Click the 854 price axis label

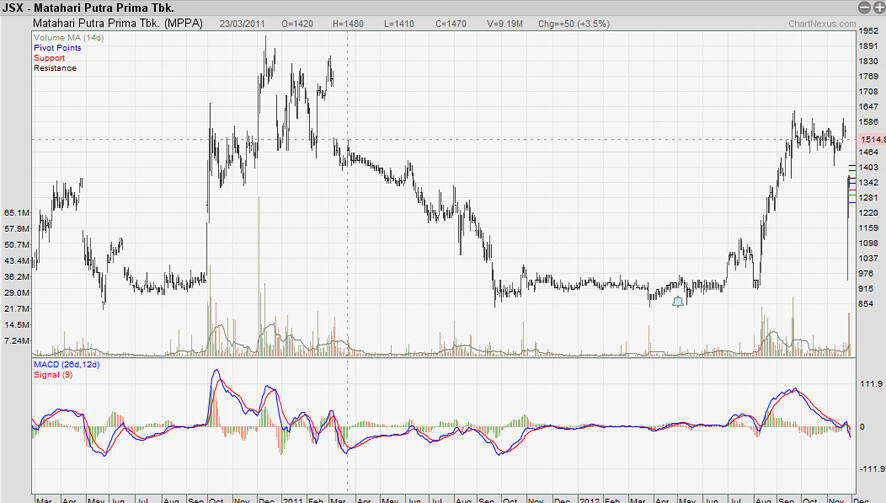point(866,304)
